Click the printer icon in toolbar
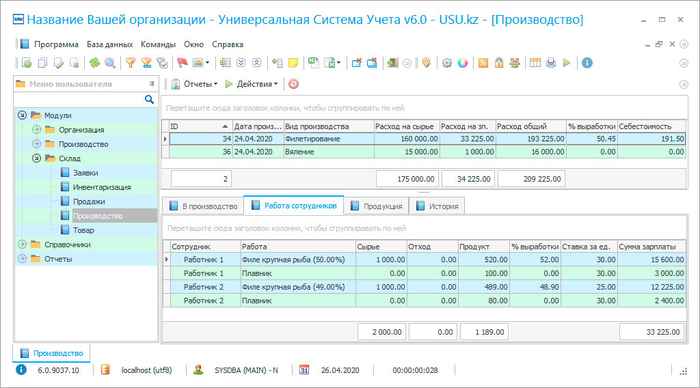The image size is (700, 388). click(551, 63)
